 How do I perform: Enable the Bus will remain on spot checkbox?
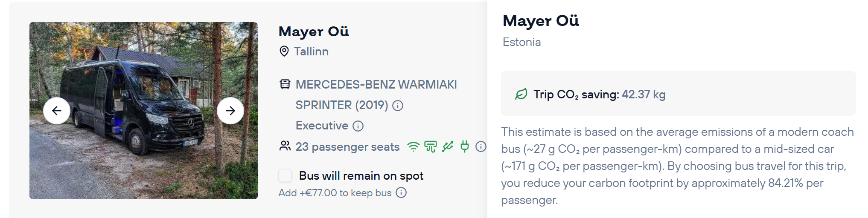tap(285, 175)
